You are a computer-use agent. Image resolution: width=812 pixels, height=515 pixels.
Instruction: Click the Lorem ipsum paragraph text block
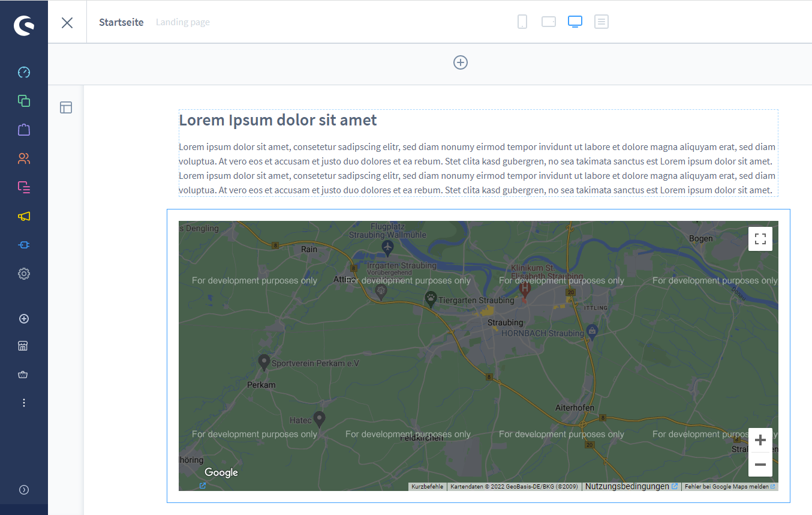(477, 168)
